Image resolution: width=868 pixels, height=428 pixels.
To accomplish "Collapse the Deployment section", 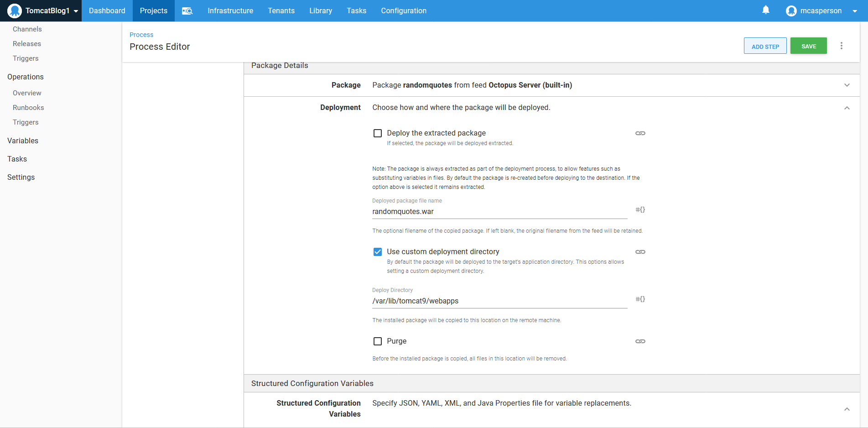I will (847, 108).
